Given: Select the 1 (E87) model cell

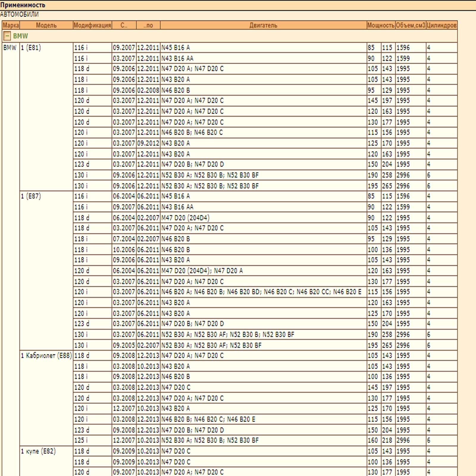Looking at the screenshot, I should [31, 196].
